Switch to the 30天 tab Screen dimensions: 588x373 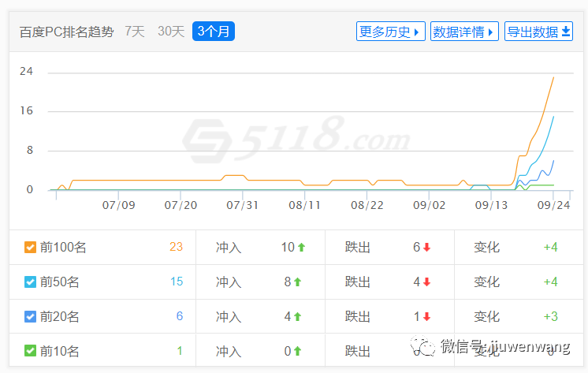[x=171, y=32]
